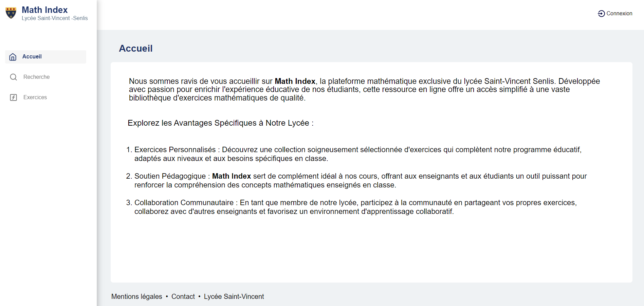Click the Lycée Saint-Vincent -Senlis subtitle
Screen dimensions: 644x306
[55, 18]
